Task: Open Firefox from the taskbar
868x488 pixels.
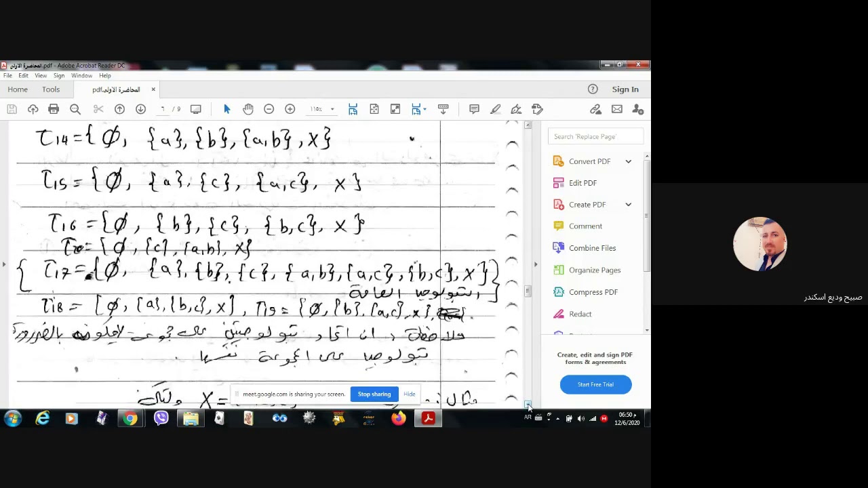Action: [x=398, y=419]
